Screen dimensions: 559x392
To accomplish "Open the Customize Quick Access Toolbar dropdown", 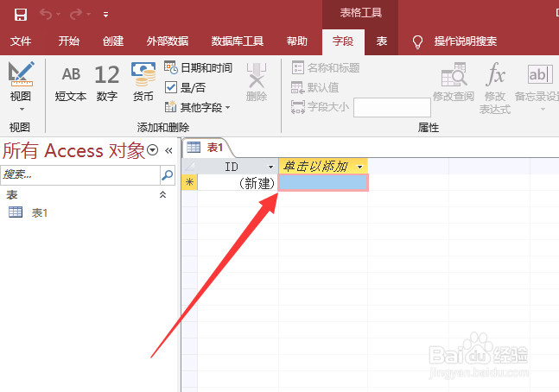I will click(105, 15).
